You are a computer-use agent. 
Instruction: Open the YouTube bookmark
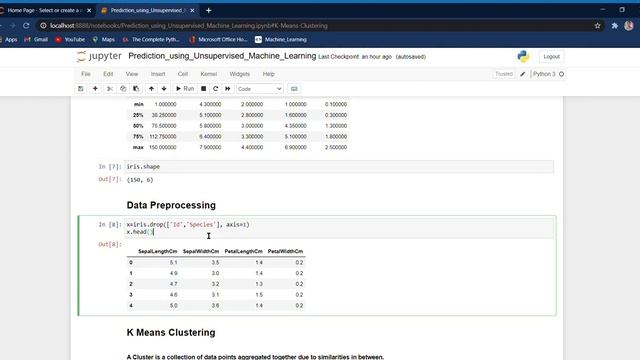click(x=70, y=40)
